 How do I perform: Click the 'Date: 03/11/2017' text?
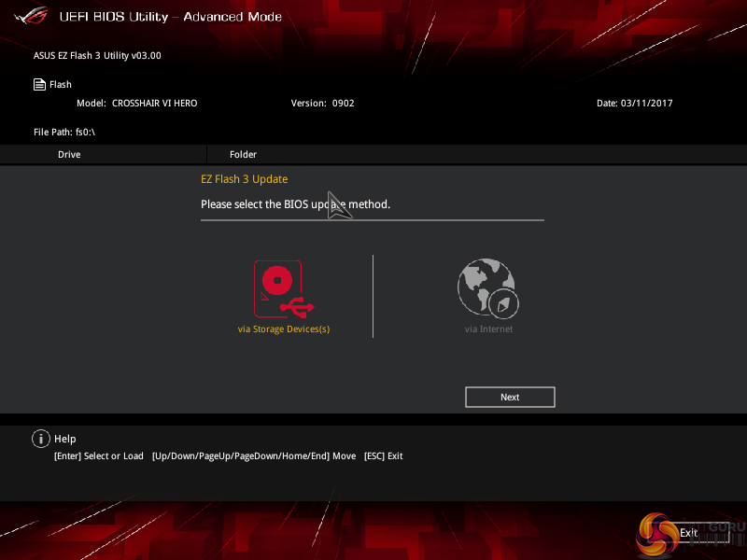pyautogui.click(x=635, y=103)
